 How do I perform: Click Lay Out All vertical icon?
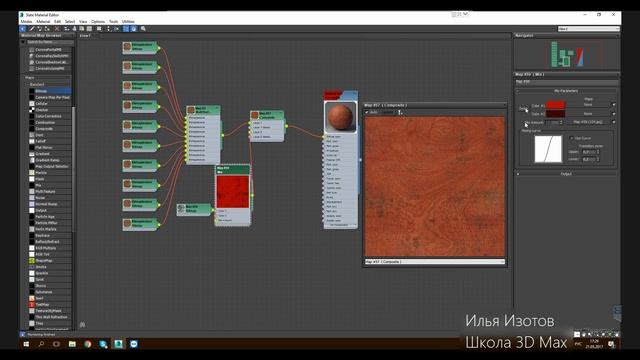(x=109, y=29)
